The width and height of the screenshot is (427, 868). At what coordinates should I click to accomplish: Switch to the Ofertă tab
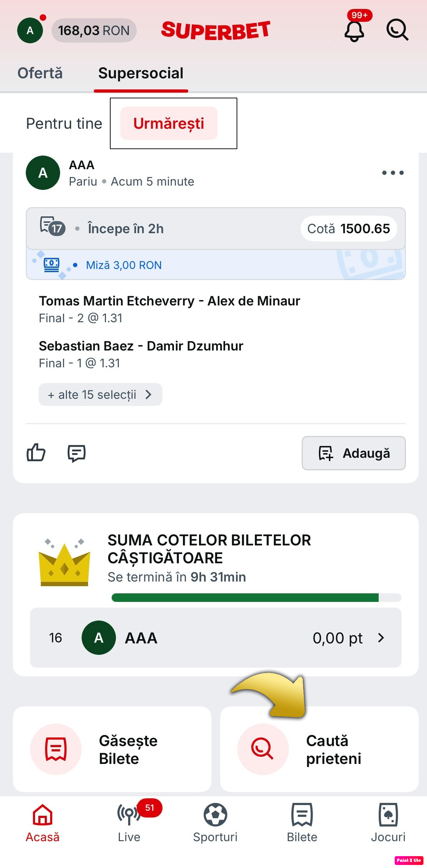pyautogui.click(x=40, y=73)
